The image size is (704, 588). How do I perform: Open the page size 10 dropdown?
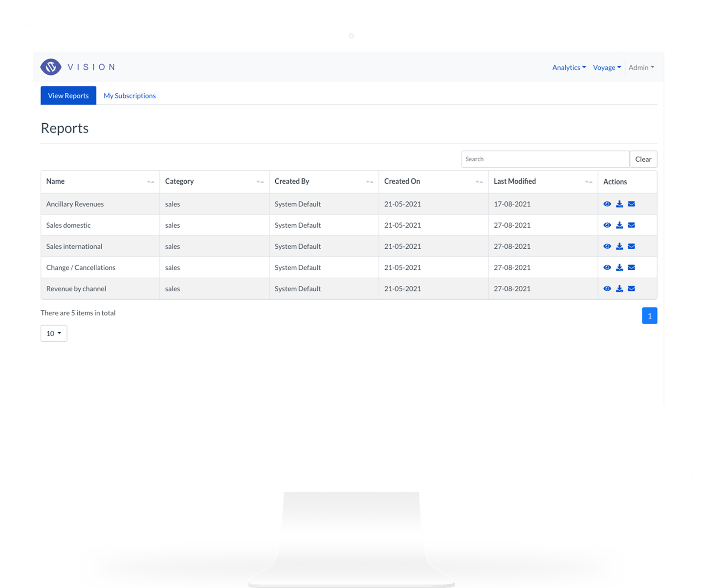tap(54, 333)
